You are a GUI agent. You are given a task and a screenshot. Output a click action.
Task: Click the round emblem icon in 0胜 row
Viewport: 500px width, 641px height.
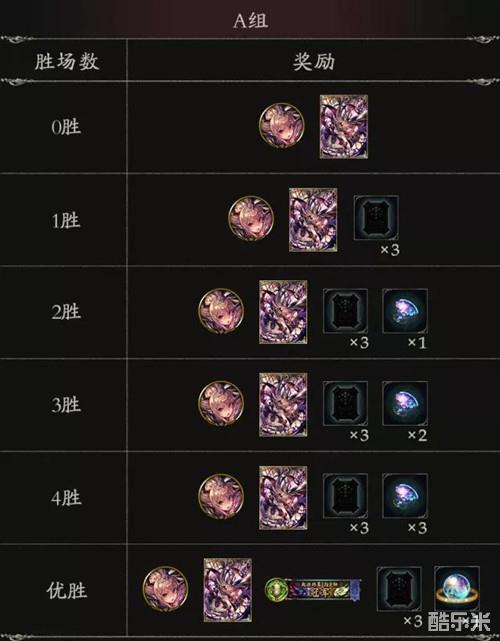(282, 126)
